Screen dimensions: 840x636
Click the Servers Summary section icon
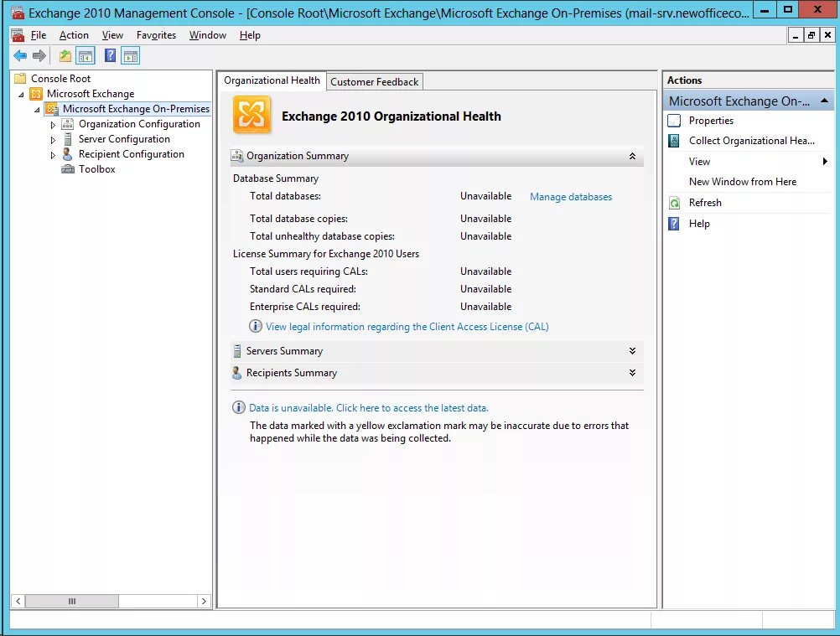click(x=236, y=351)
